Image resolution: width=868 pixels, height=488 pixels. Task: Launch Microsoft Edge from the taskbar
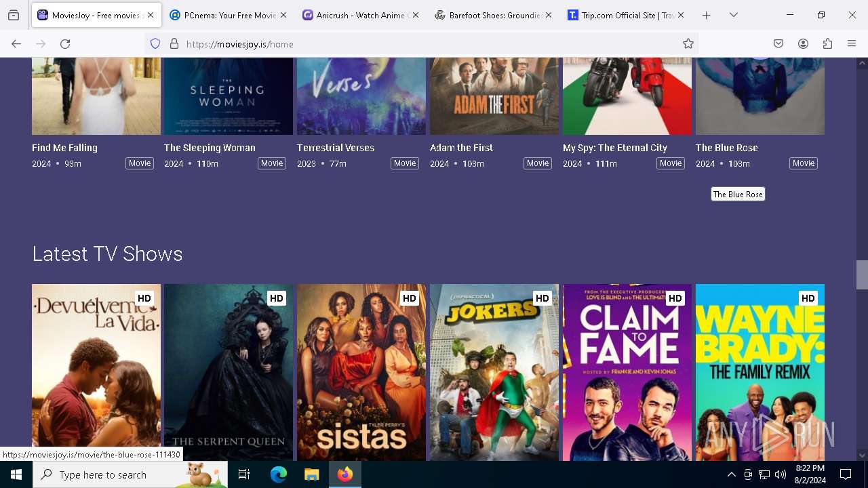279,474
